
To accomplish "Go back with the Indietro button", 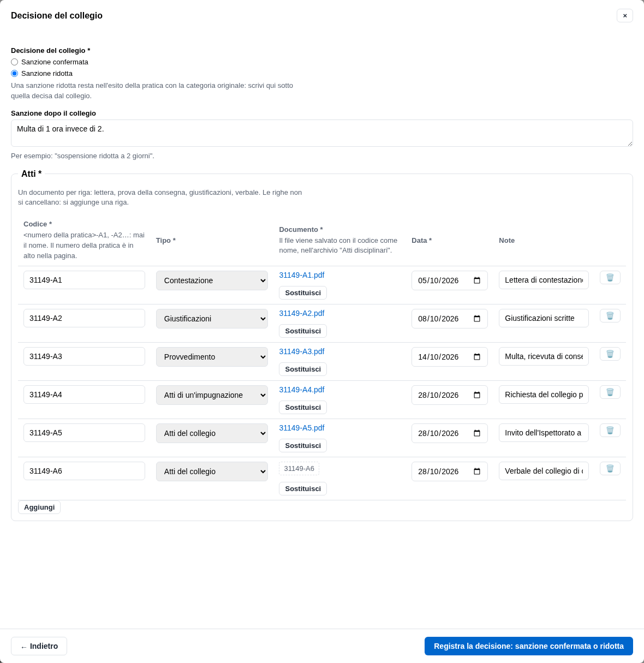I will [x=39, y=646].
